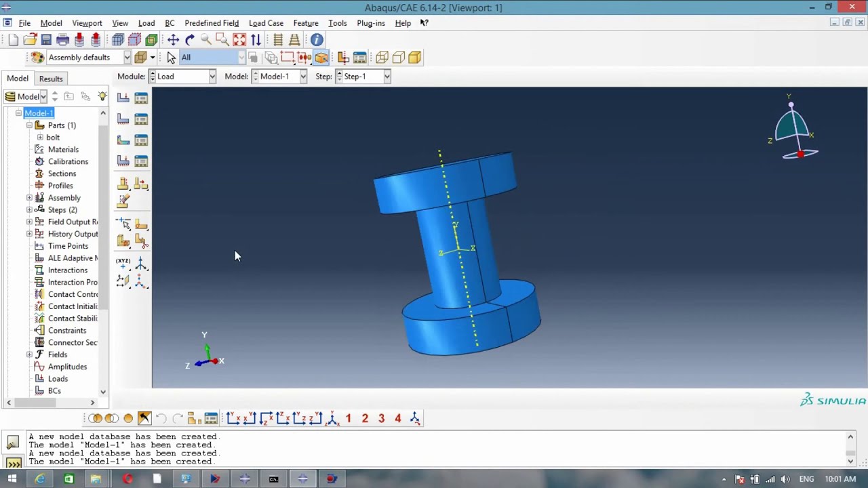Viewport: 868px width, 488px height.
Task: Expand the Steps (2) tree node
Action: click(x=29, y=210)
